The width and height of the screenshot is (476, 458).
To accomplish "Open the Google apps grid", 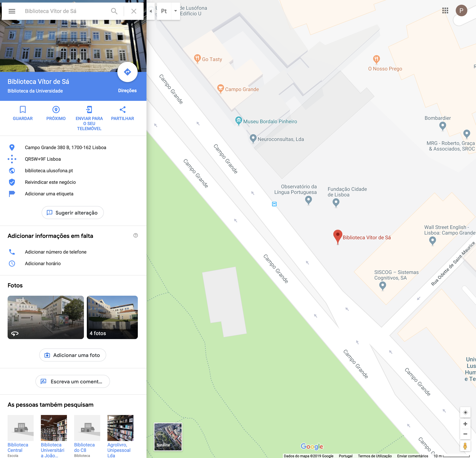I will point(445,11).
